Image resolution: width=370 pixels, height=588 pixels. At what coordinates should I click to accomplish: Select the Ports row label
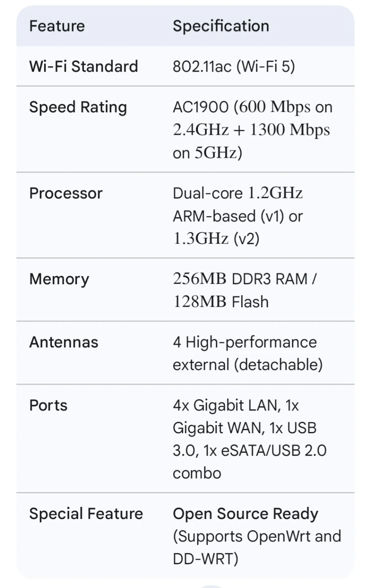click(48, 405)
